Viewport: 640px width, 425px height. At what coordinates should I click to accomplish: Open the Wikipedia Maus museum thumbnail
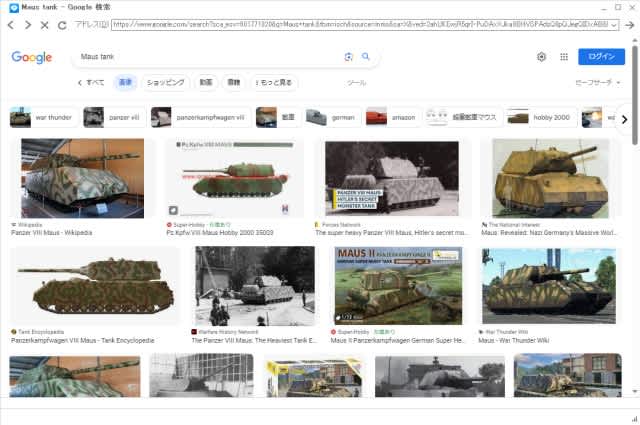click(x=82, y=178)
